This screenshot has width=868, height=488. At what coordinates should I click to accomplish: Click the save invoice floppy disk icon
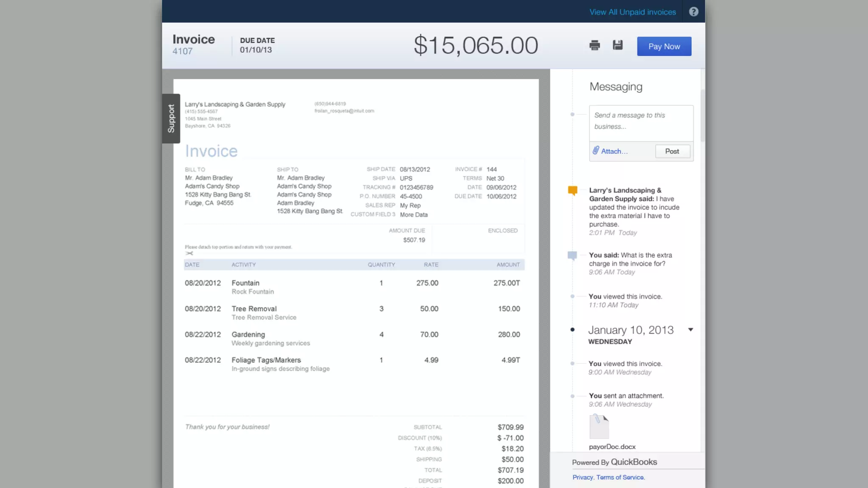click(x=618, y=45)
